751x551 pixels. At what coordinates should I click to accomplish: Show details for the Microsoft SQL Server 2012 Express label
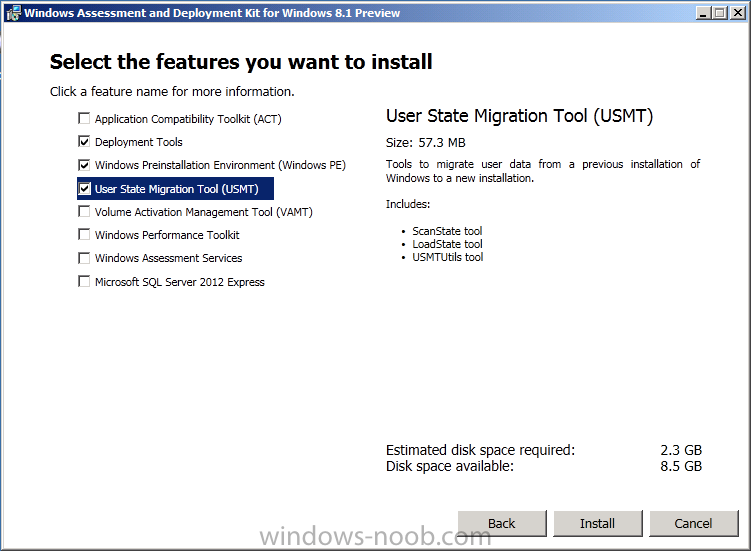coord(180,282)
